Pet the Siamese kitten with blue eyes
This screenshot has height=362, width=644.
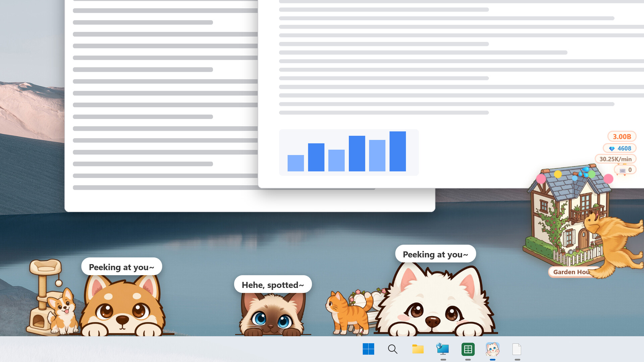pos(272,314)
